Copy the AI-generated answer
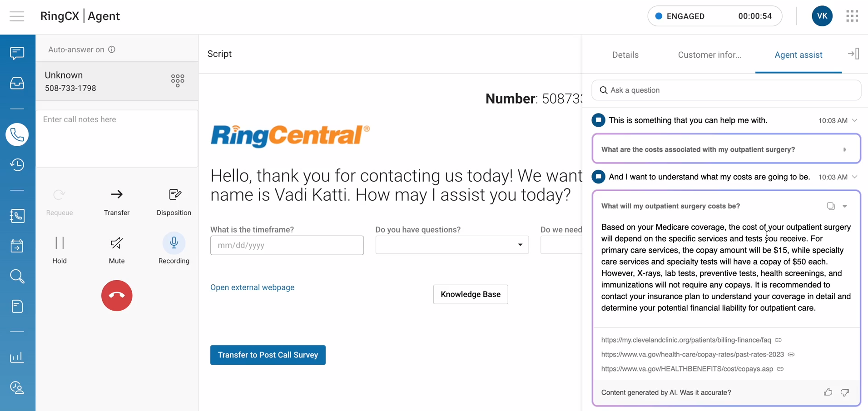Screen dimensions: 868x411 coord(830,206)
